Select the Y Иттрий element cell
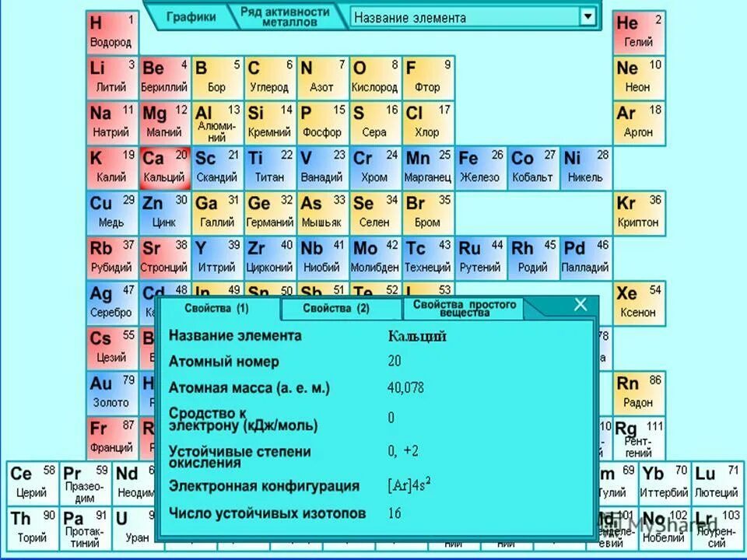The width and height of the screenshot is (747, 560). click(x=218, y=258)
